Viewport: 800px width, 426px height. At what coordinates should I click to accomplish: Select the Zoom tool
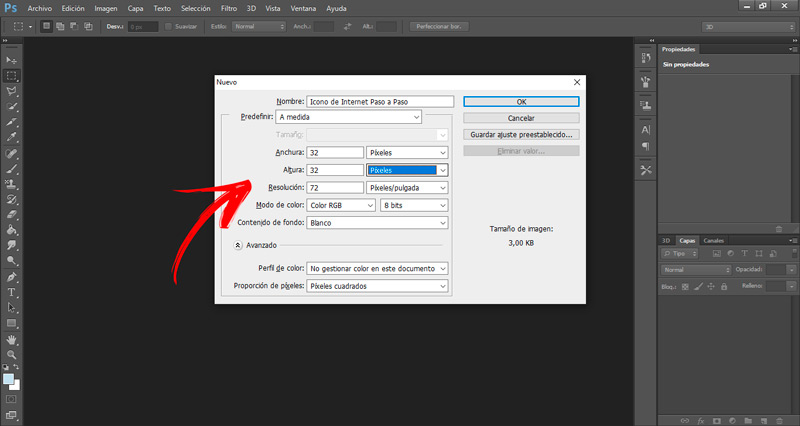tap(11, 355)
